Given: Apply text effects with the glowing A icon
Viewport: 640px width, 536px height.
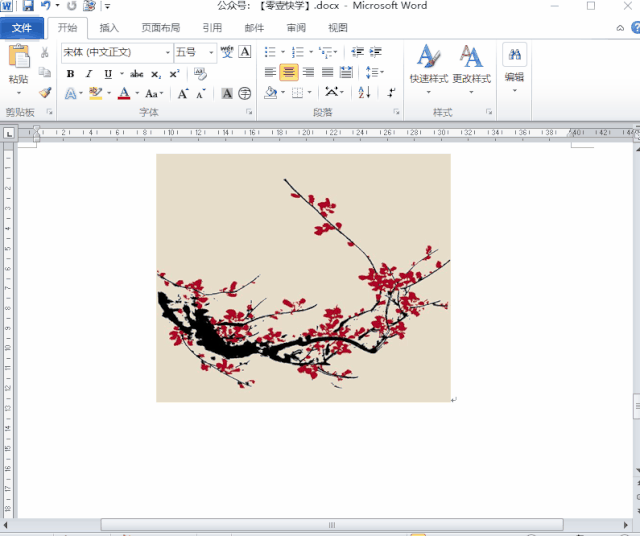Looking at the screenshot, I should [x=70, y=94].
